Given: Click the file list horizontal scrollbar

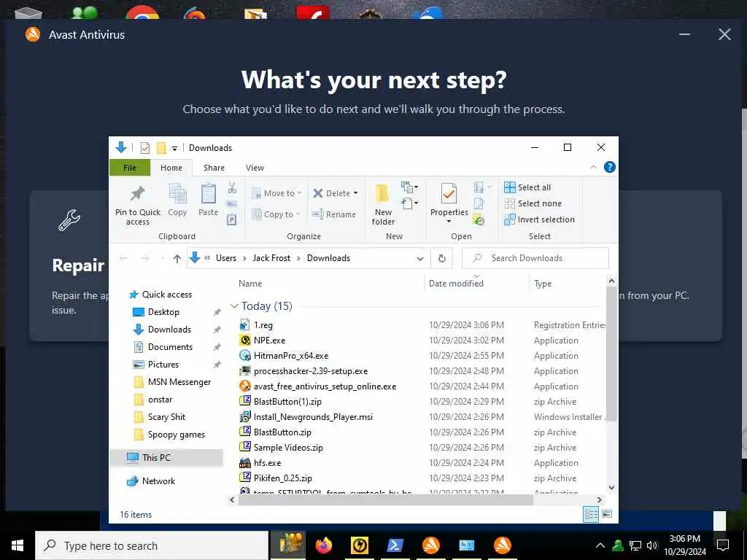Looking at the screenshot, I should tap(385, 499).
